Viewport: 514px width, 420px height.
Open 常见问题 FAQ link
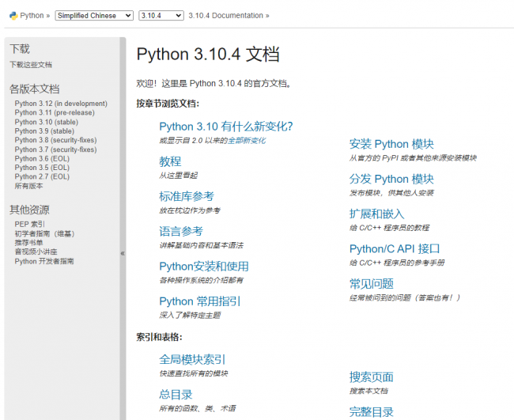click(372, 284)
